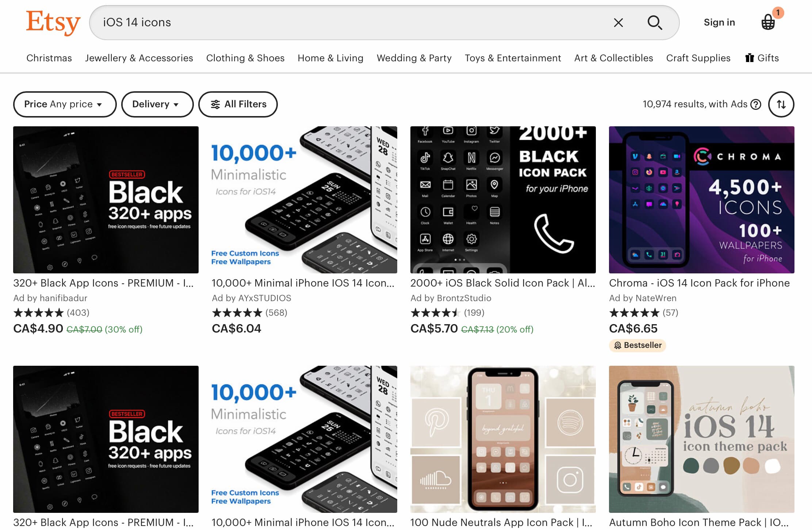
Task: Click the magnifying glass search icon
Action: point(655,23)
